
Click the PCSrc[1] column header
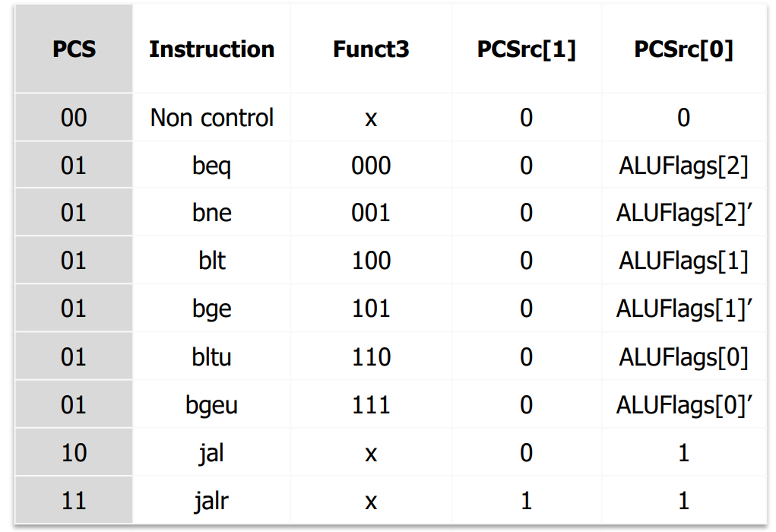click(526, 49)
